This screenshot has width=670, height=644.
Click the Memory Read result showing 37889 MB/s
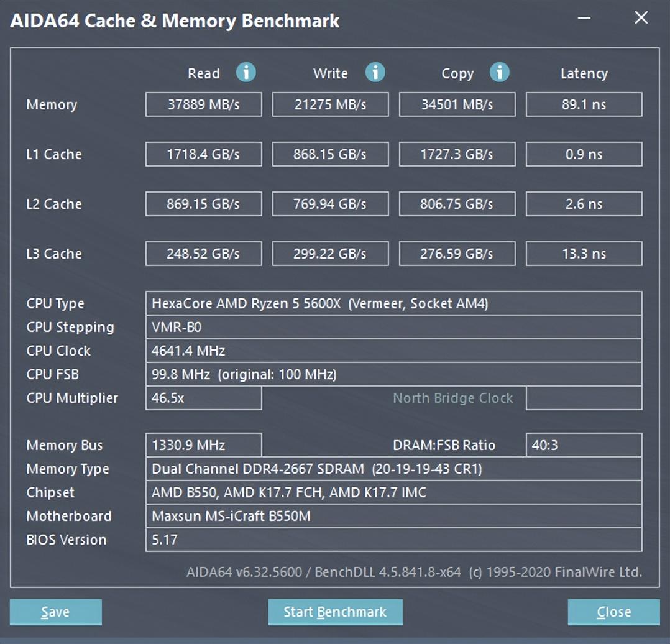click(x=203, y=104)
